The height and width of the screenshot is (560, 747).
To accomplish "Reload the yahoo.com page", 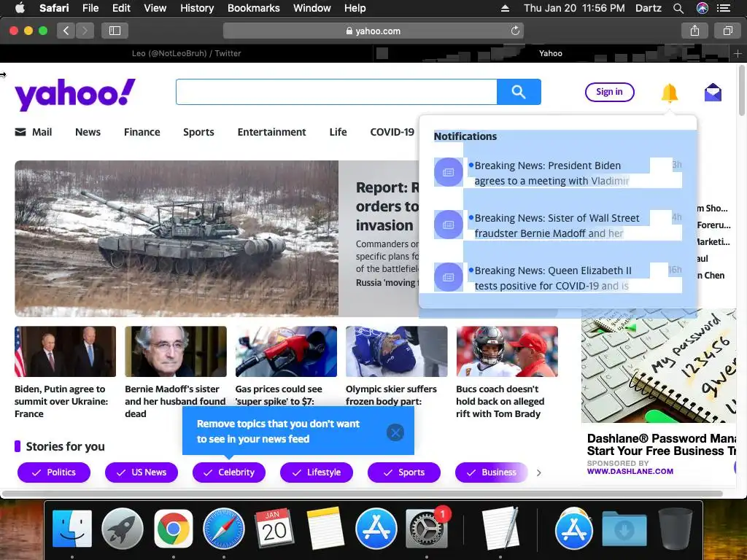I will (x=515, y=31).
